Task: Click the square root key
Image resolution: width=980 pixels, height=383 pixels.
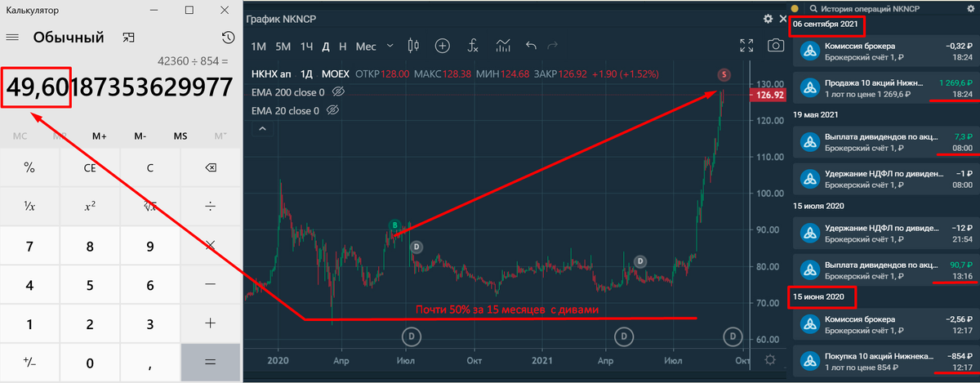Action: (150, 207)
